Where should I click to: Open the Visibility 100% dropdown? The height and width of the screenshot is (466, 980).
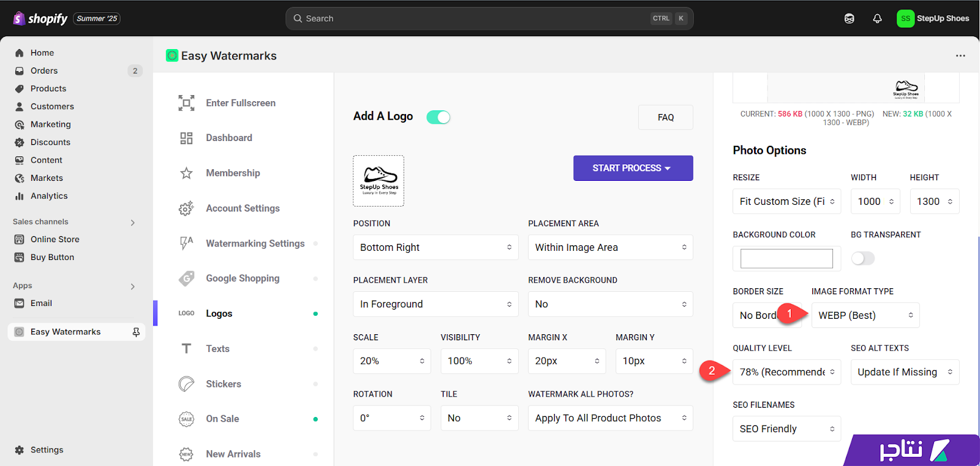click(480, 361)
